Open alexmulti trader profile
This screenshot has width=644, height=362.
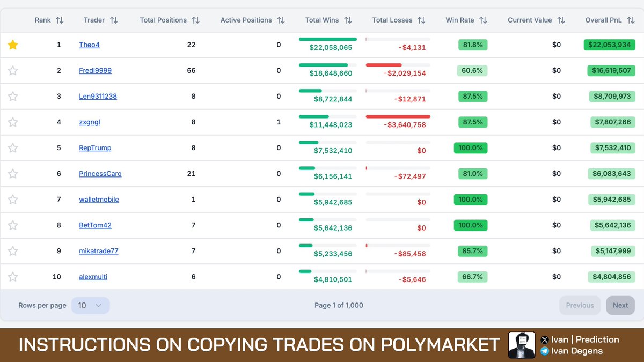(x=93, y=277)
